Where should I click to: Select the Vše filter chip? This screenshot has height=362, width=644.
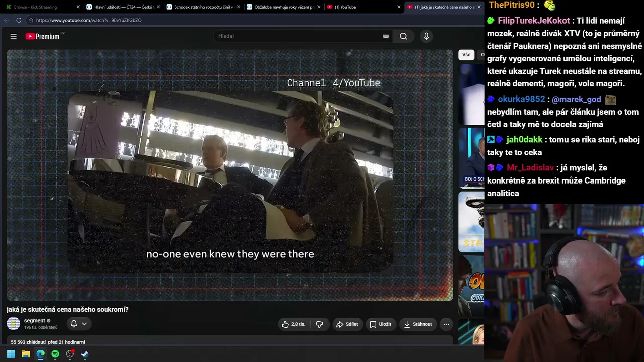click(x=466, y=55)
